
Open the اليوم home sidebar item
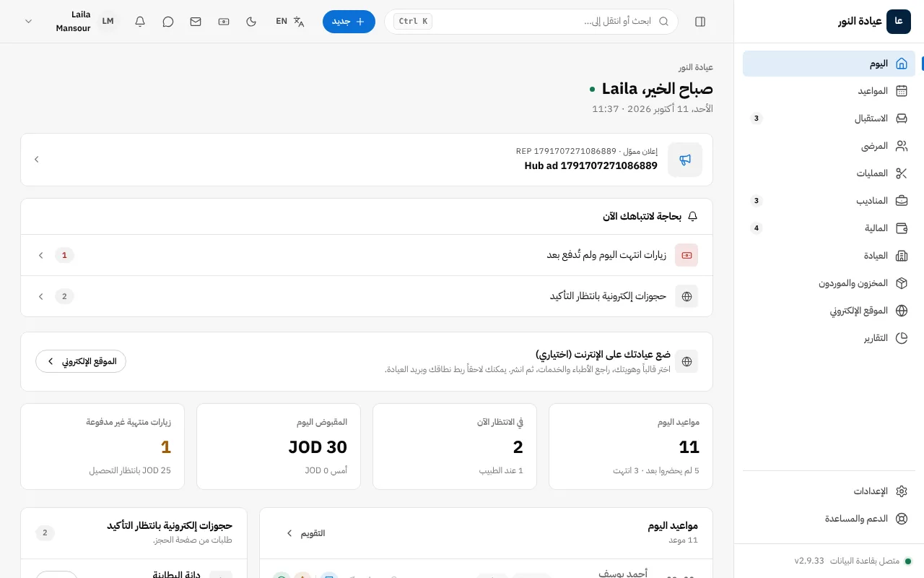(829, 64)
